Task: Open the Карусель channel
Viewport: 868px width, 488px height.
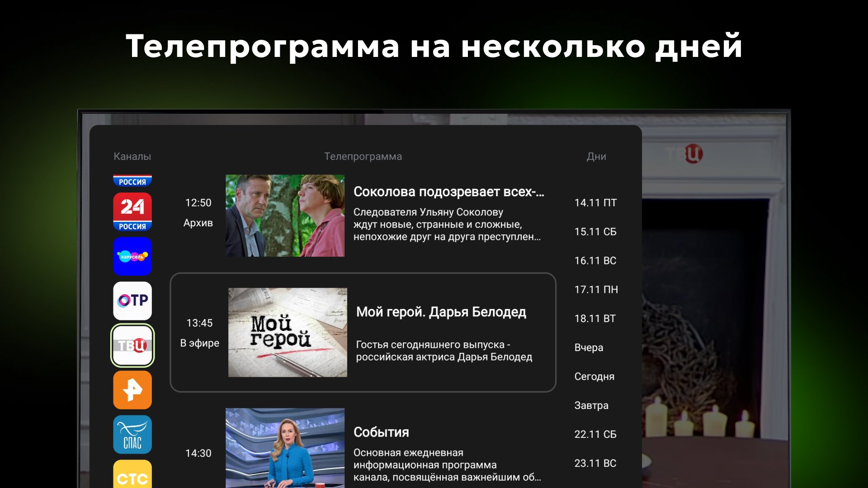Action: (x=132, y=256)
